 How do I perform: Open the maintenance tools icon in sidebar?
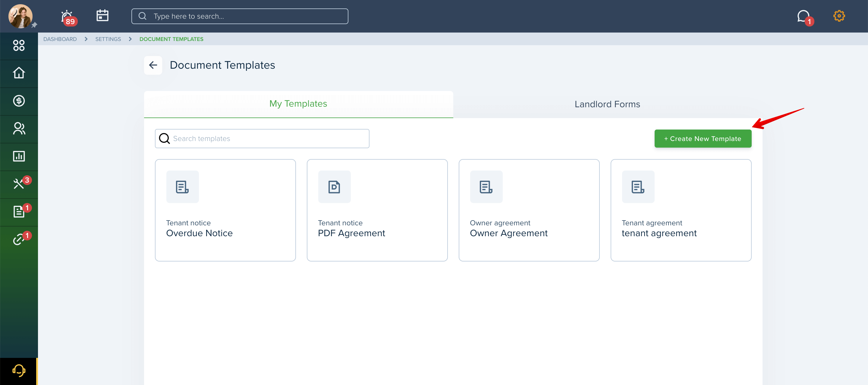click(19, 183)
